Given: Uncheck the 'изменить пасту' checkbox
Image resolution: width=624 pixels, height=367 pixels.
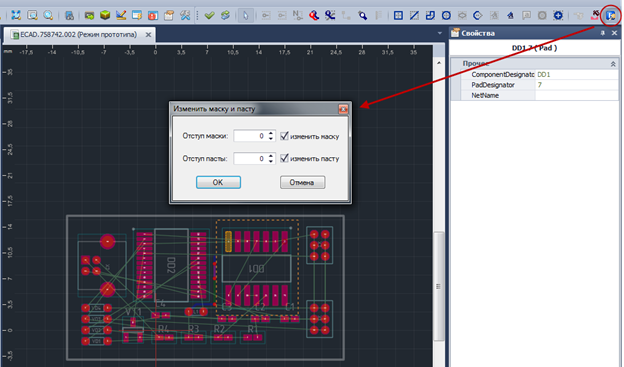Looking at the screenshot, I should click(284, 158).
